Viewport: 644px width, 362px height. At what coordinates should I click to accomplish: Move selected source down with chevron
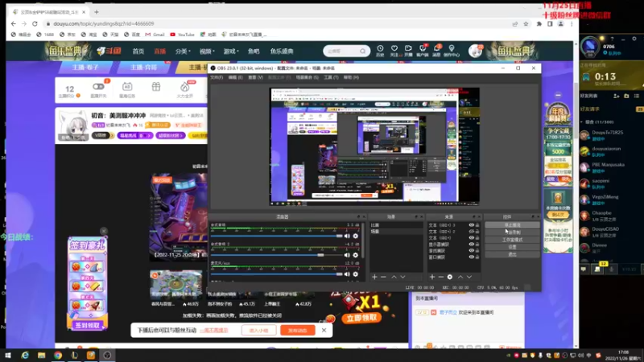[x=469, y=277]
